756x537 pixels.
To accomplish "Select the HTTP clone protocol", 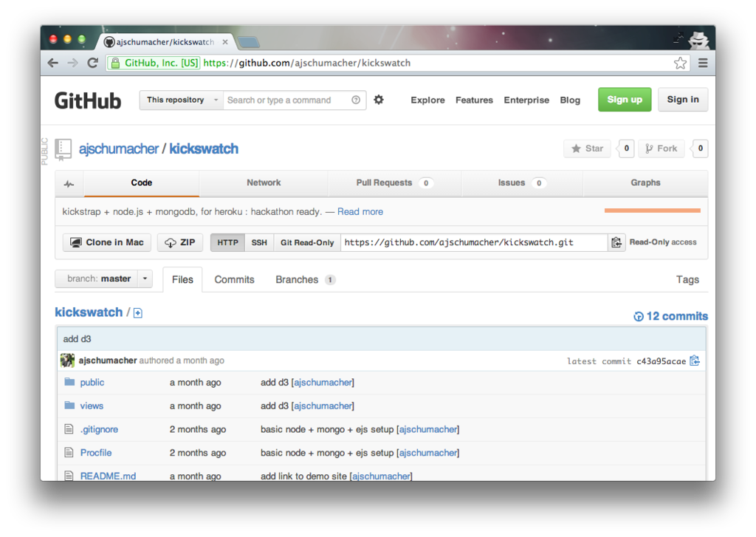I will pos(227,243).
